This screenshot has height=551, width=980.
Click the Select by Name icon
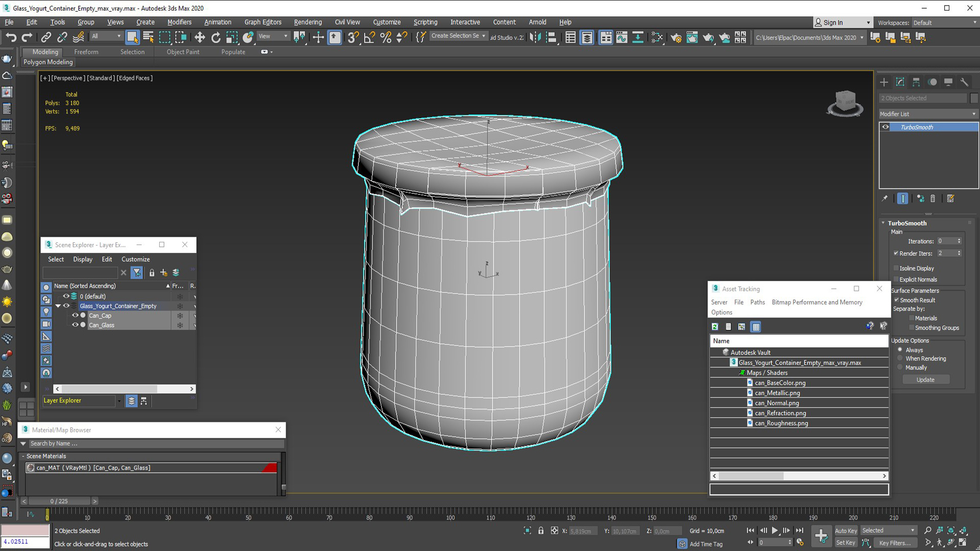pos(149,37)
